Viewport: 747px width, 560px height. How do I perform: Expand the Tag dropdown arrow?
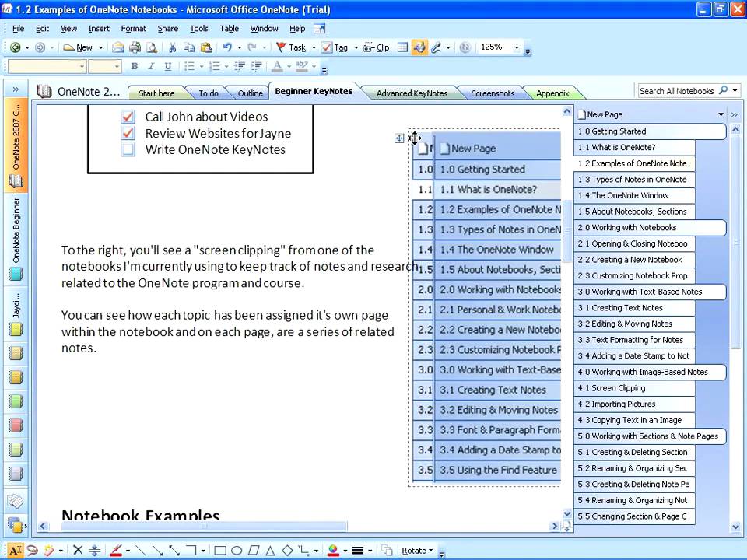[x=356, y=47]
